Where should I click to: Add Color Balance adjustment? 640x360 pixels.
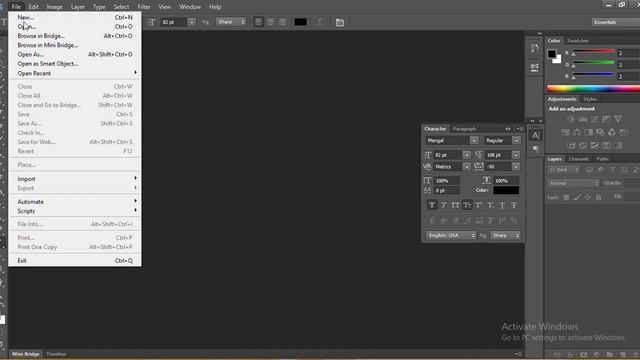coord(577,132)
